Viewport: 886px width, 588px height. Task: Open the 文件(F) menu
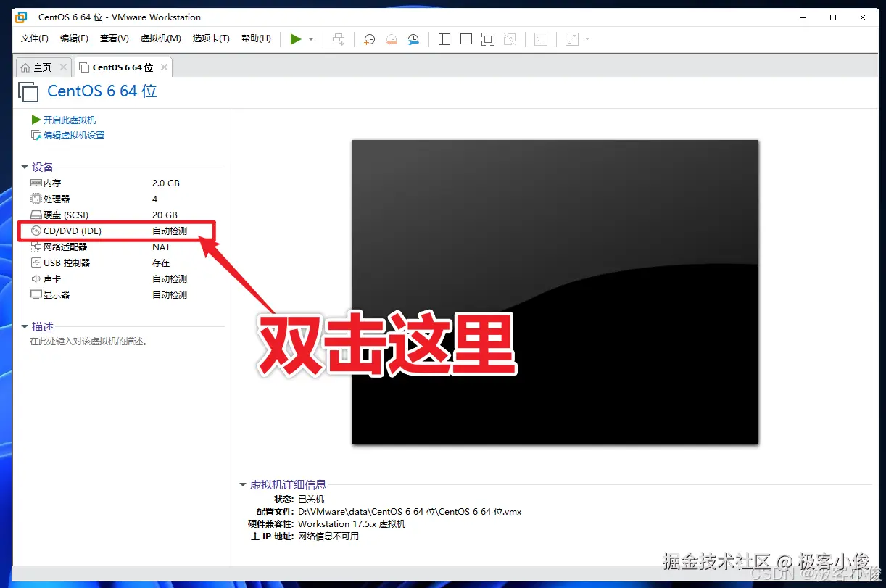[x=35, y=38]
